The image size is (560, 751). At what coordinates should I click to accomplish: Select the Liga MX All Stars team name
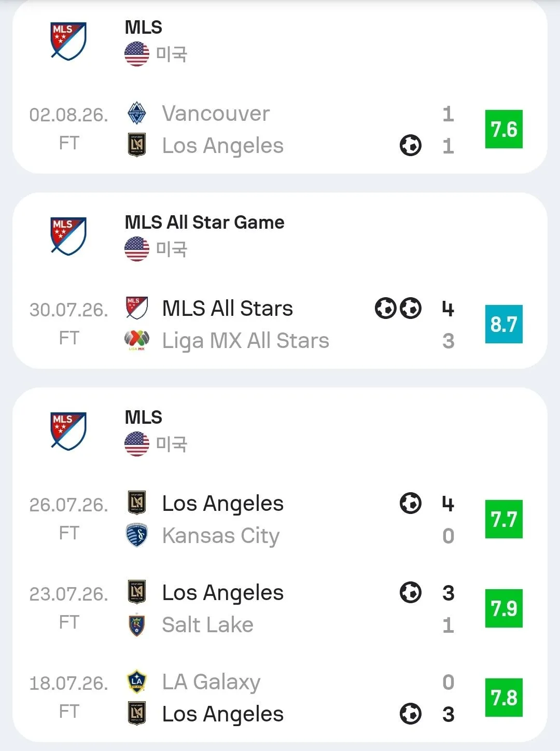[x=246, y=341]
